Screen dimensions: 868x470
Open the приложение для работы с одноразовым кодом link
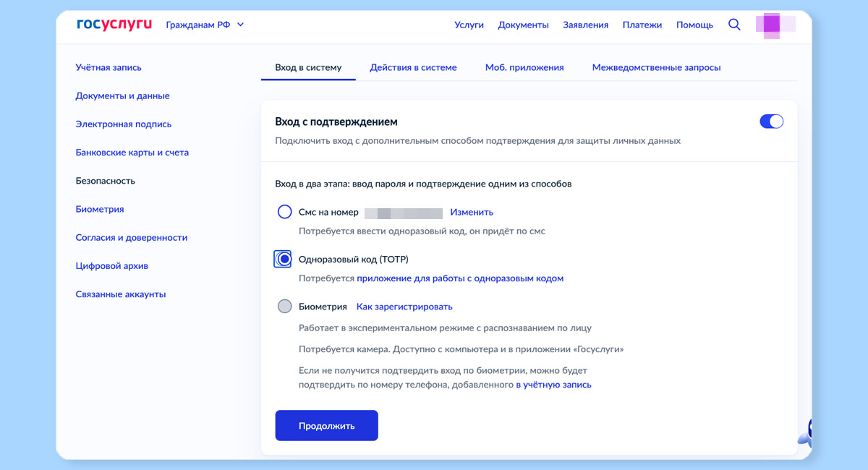(x=460, y=278)
